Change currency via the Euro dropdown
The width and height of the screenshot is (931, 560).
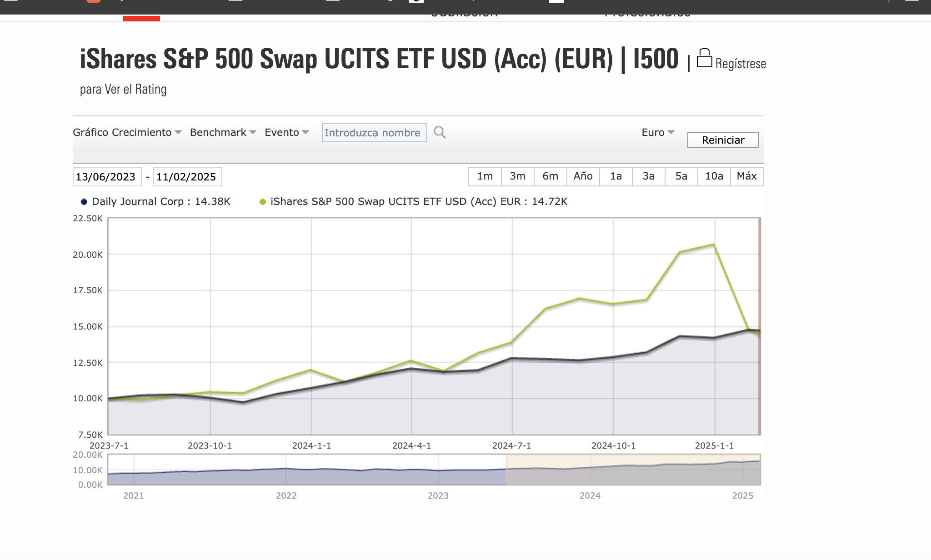pyautogui.click(x=658, y=132)
